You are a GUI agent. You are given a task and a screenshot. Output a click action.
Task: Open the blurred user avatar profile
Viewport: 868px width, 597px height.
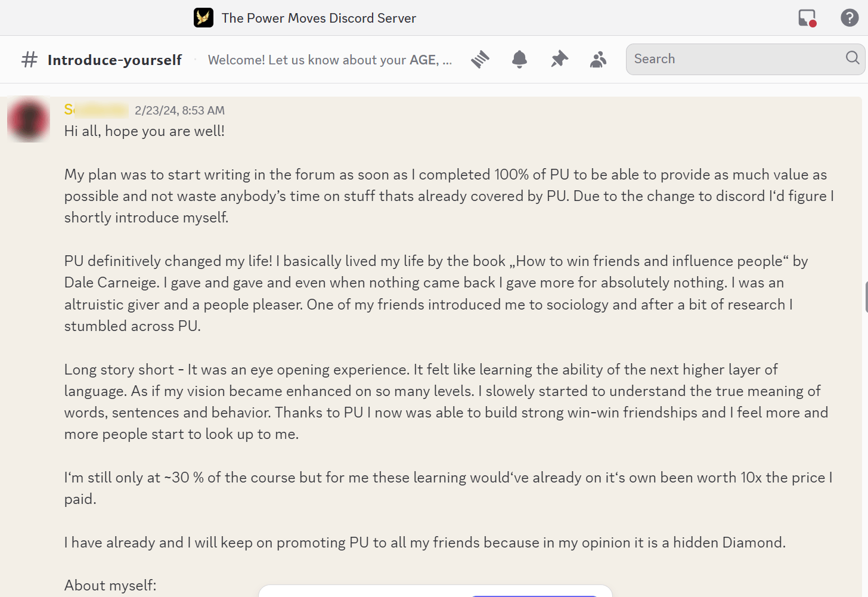[x=28, y=120]
